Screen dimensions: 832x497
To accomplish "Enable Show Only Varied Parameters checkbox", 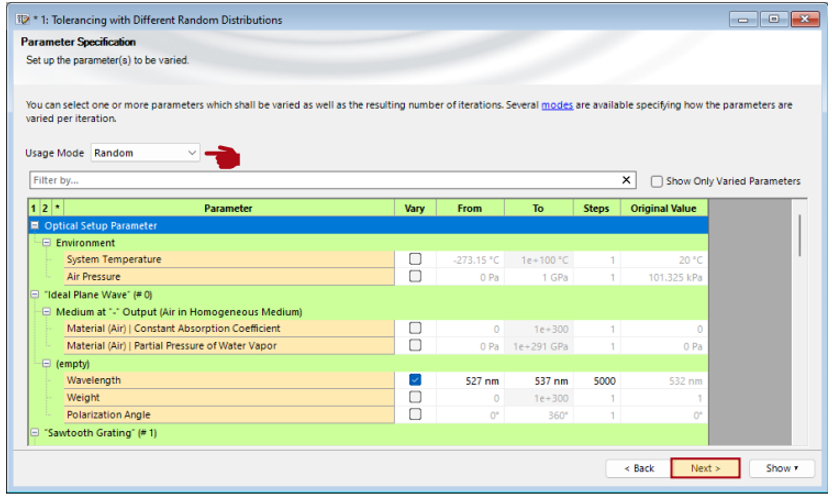I will [656, 181].
